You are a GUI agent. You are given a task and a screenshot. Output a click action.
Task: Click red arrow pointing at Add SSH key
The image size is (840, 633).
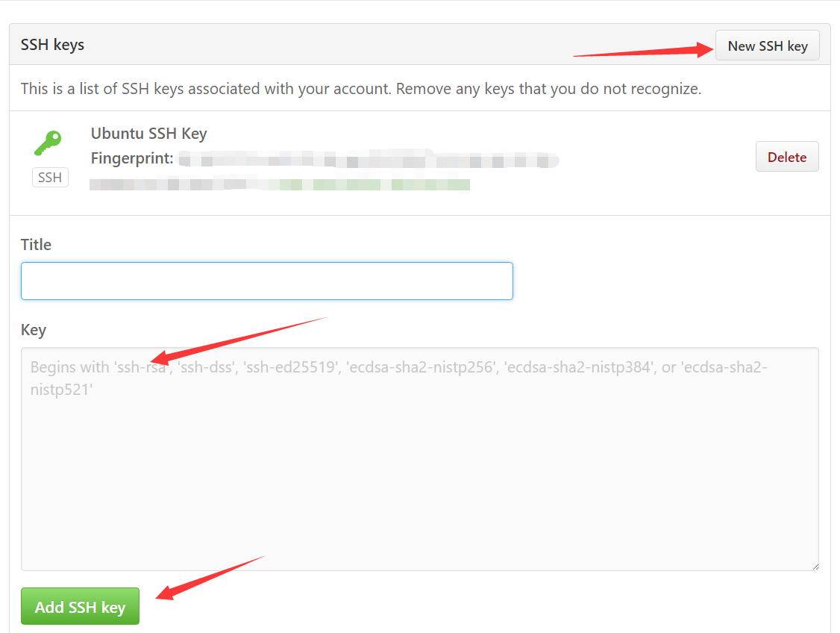click(210, 578)
